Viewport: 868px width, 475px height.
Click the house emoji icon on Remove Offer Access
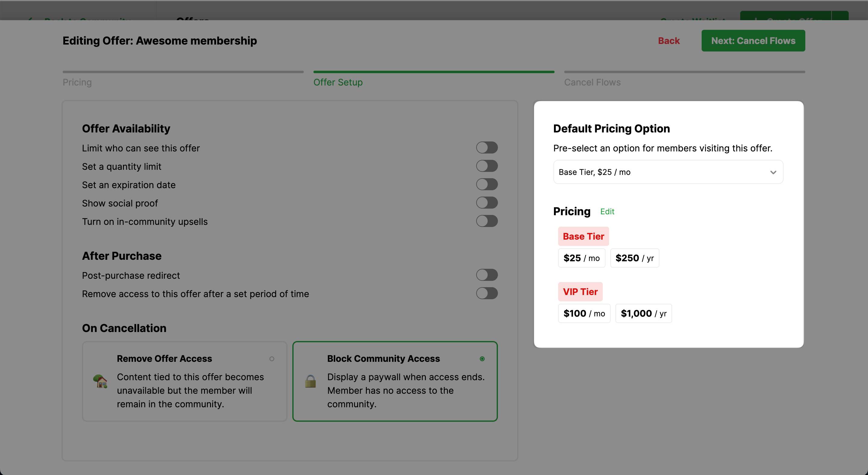point(100,381)
